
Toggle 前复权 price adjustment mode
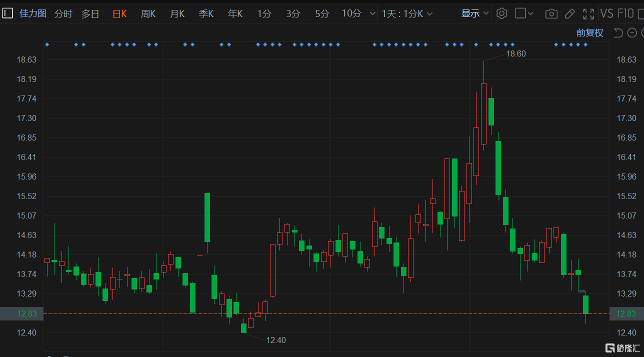tap(588, 32)
